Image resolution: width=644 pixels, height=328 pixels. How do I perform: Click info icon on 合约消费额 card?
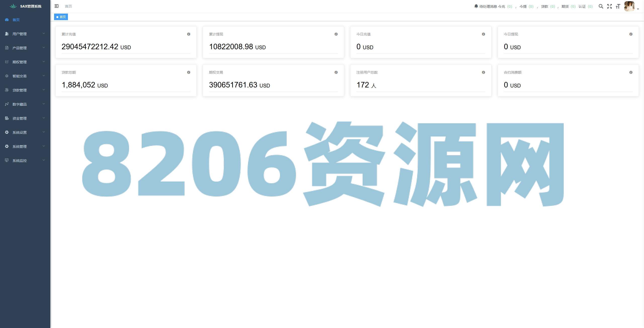click(x=631, y=72)
